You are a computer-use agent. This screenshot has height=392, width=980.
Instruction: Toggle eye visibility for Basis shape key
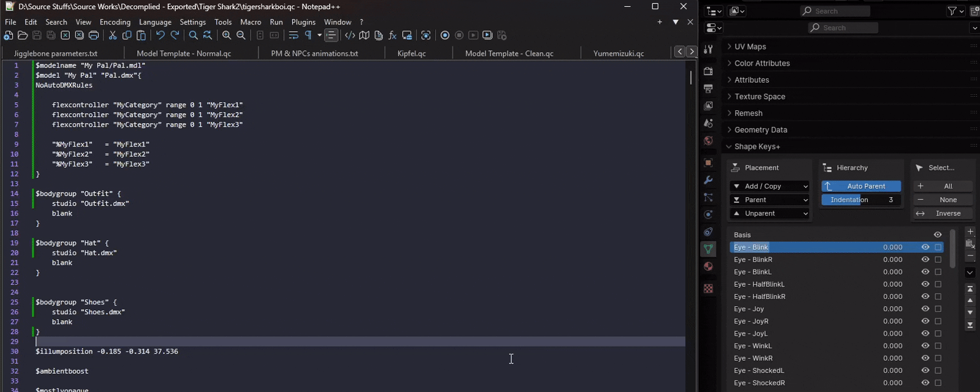point(937,235)
